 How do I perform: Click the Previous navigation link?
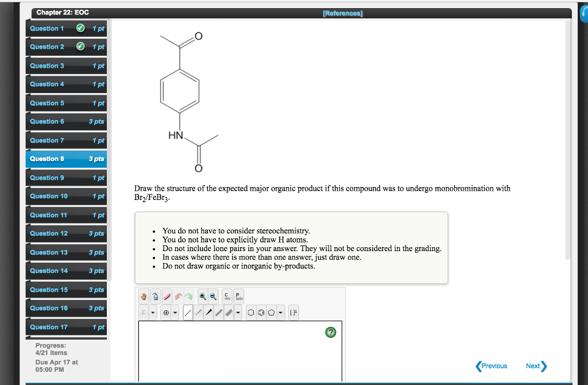point(492,366)
